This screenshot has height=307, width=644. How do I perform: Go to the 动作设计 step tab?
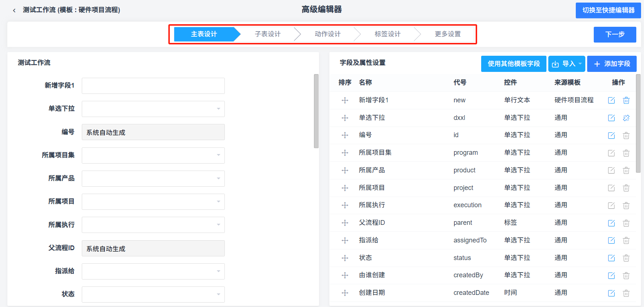click(328, 34)
